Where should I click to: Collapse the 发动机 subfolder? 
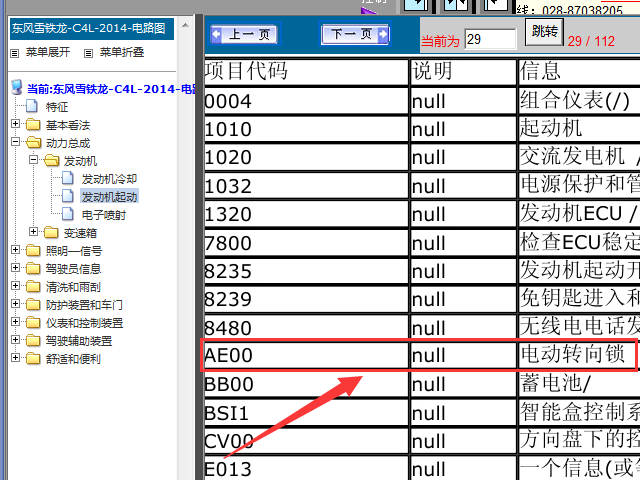(33, 160)
